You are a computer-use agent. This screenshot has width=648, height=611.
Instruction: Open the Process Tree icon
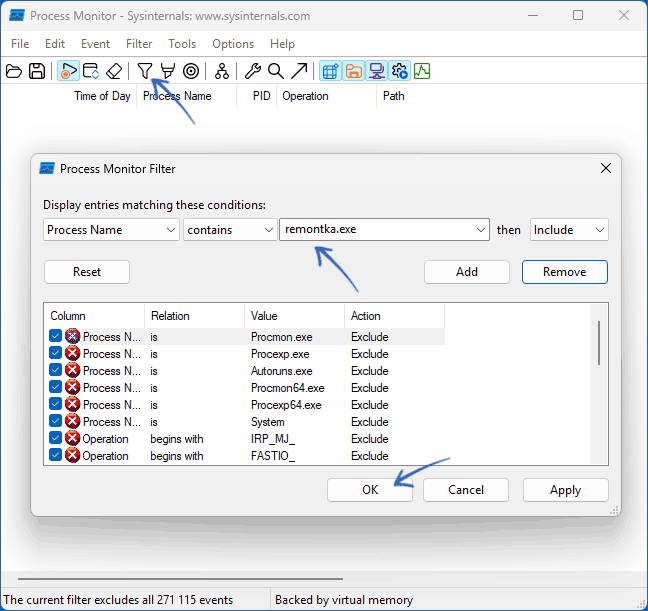point(222,71)
